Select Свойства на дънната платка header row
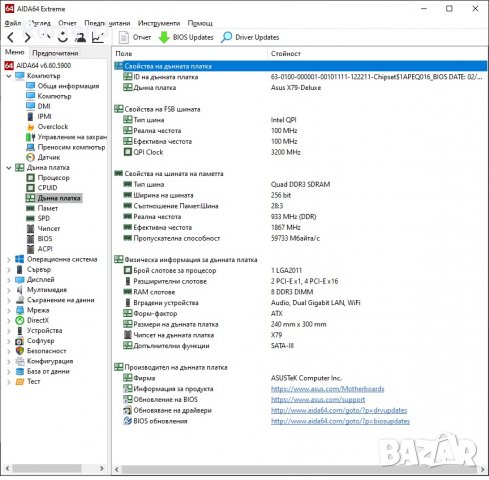Screen dimensions: 489x480 pyautogui.click(x=300, y=66)
